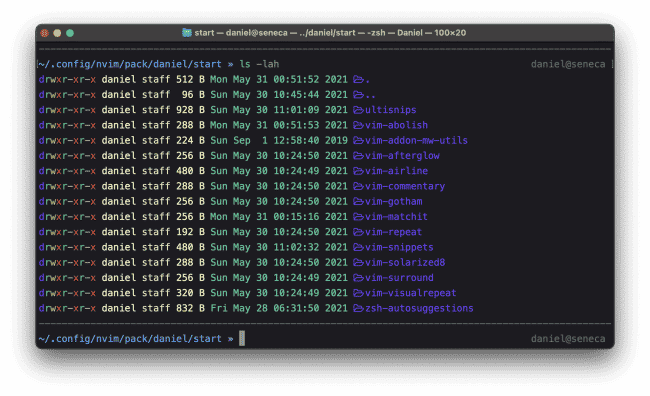
Task: Click the '832 B' size of zsh-autosuggestions
Action: pyautogui.click(x=190, y=309)
